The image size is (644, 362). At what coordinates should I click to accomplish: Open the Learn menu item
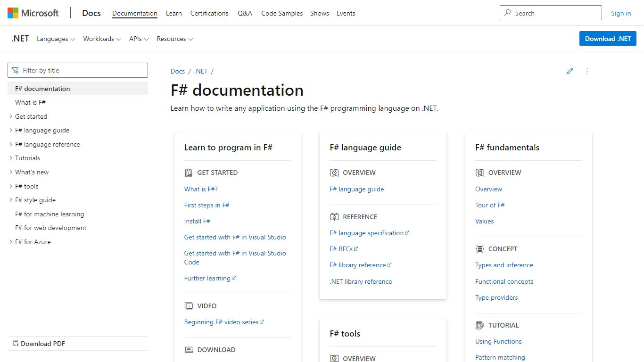coord(174,13)
